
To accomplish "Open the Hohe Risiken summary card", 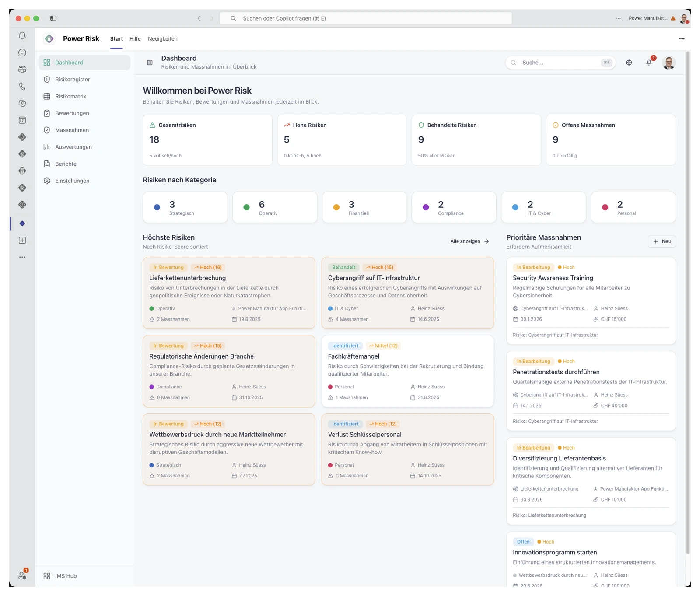I will click(x=342, y=140).
